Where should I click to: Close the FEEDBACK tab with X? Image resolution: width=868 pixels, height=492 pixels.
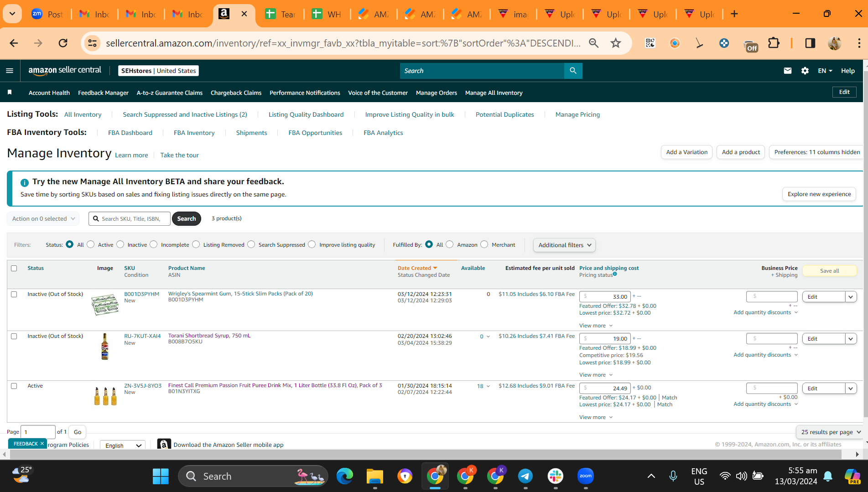coord(42,443)
